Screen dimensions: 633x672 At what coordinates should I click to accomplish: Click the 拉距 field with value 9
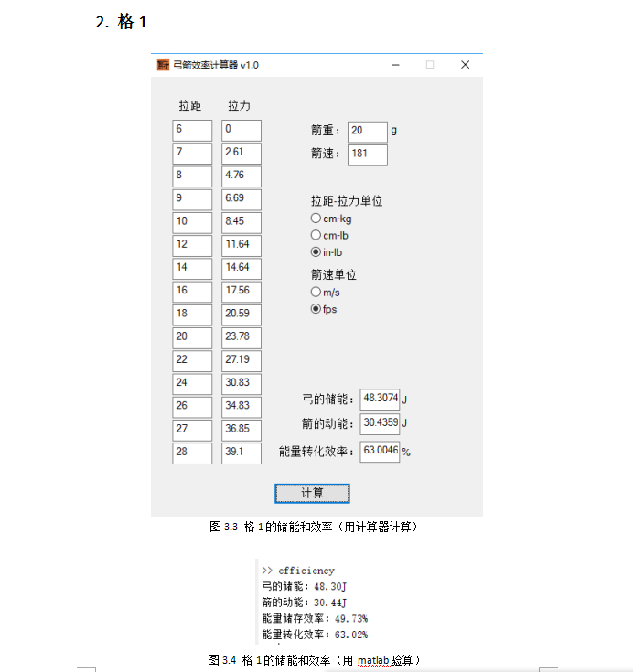pyautogui.click(x=192, y=199)
